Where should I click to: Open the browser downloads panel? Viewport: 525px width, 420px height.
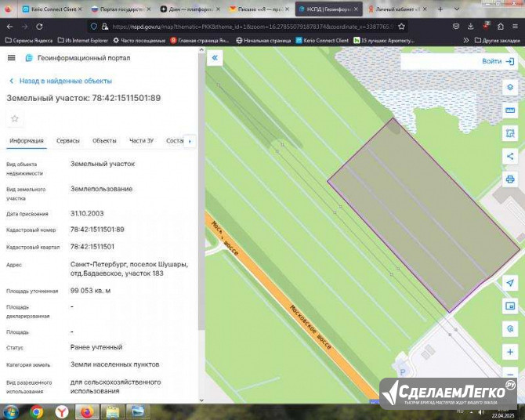471,27
